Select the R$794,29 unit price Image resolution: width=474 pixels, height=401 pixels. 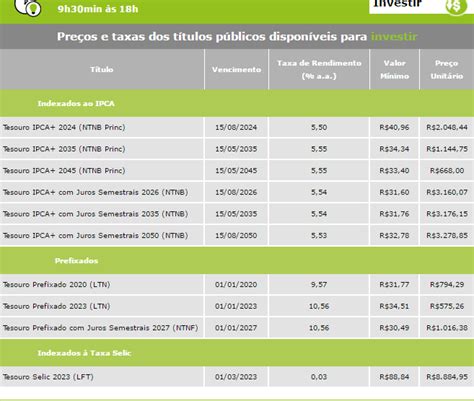447,285
